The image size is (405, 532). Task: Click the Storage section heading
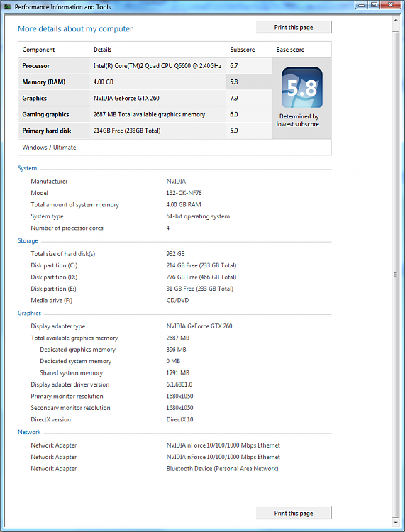click(x=28, y=241)
